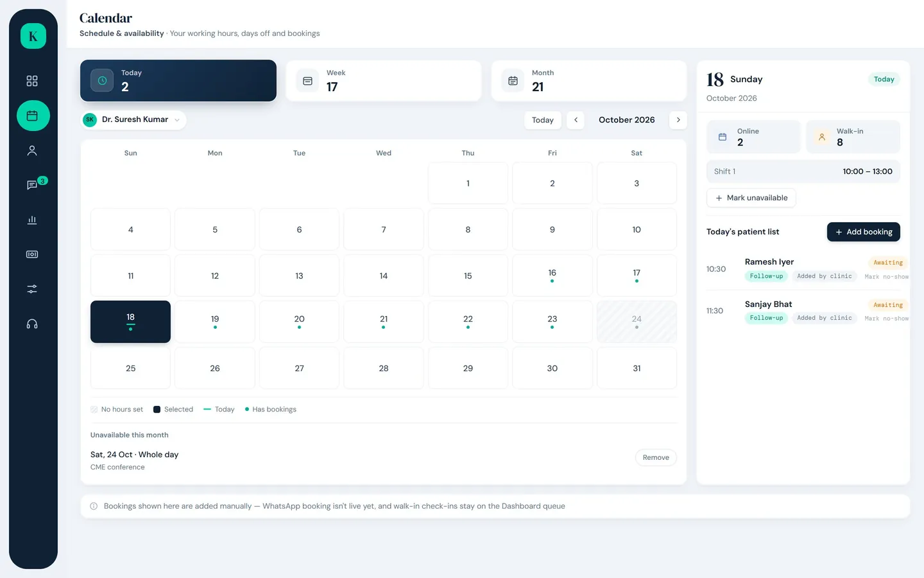Click the Month card calendar icon
Viewport: 924px width, 578px height.
point(513,81)
